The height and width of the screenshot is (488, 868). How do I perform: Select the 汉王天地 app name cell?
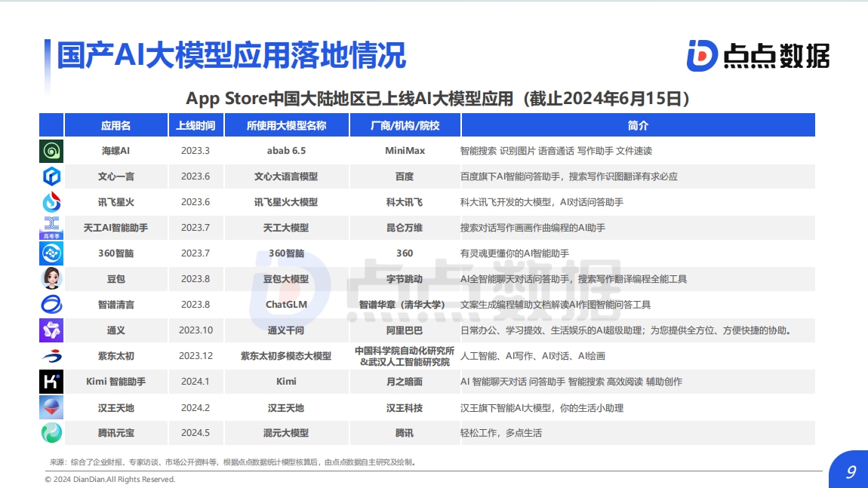116,408
